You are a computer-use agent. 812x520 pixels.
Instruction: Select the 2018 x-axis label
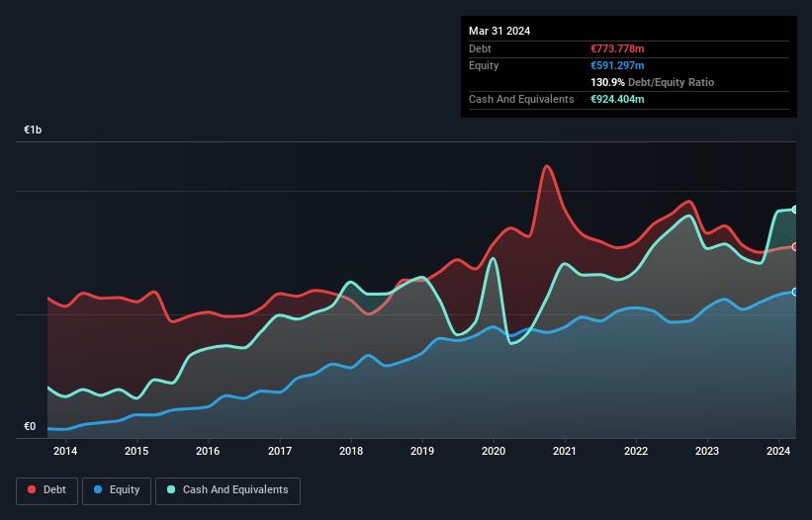[x=351, y=451]
